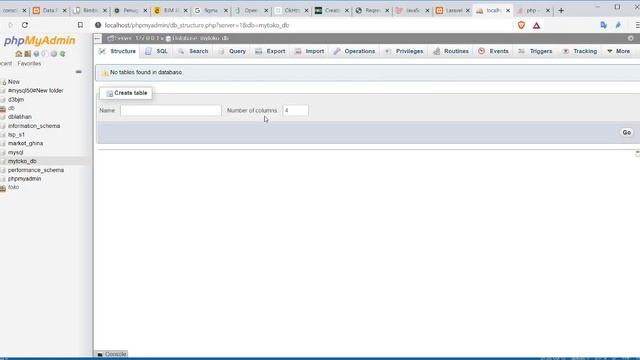Show the Favorites tables list
640x360 pixels.
(x=29, y=64)
